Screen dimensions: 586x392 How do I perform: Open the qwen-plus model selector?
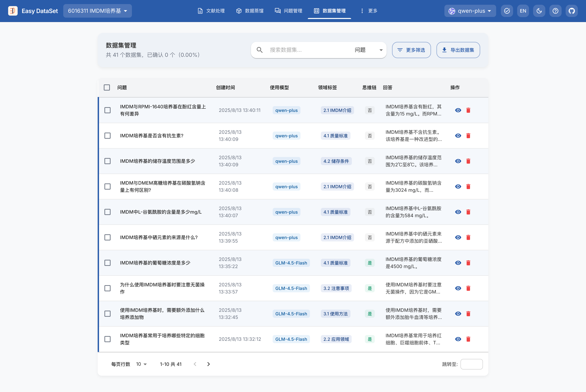[x=470, y=11]
